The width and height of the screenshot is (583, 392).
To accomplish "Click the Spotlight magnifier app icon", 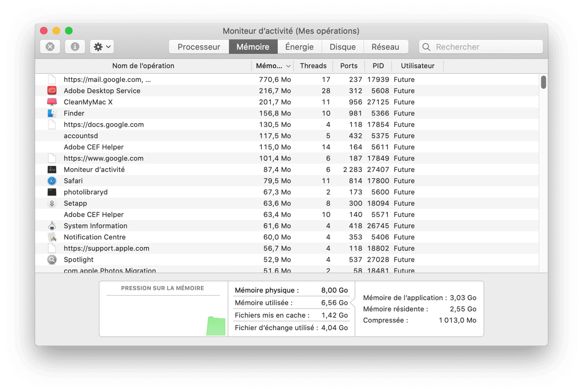I will pos(52,260).
